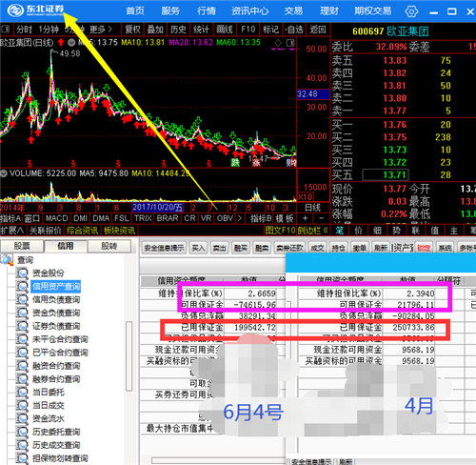Expand more indicators with the > arrow
Screen dimensions: 476x465
(x=239, y=218)
